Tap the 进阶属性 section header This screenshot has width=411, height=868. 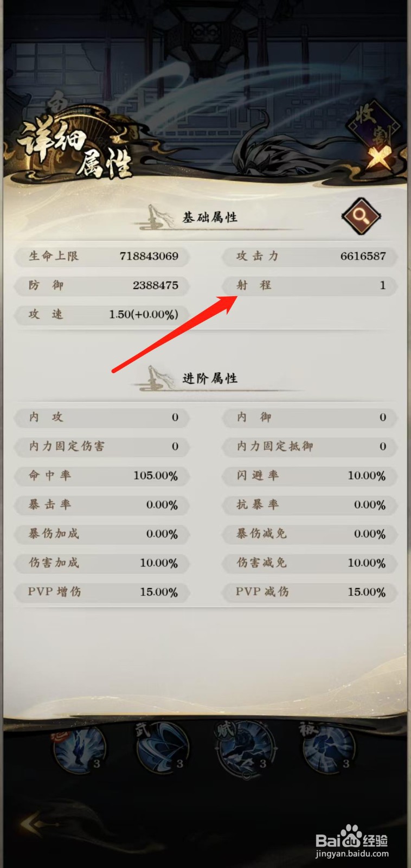tap(210, 379)
